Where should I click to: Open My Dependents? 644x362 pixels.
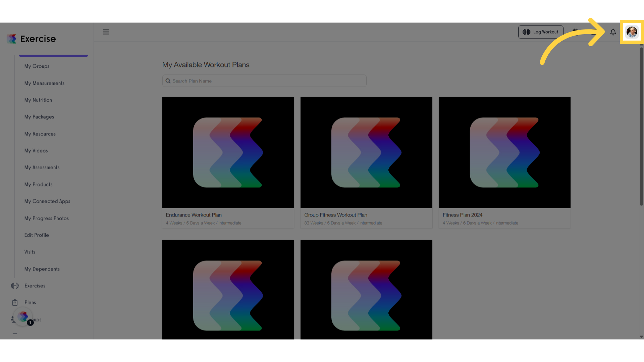42,269
